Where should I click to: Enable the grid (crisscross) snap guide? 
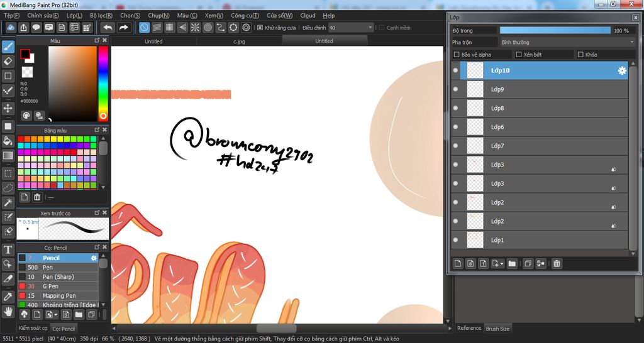pos(170,28)
